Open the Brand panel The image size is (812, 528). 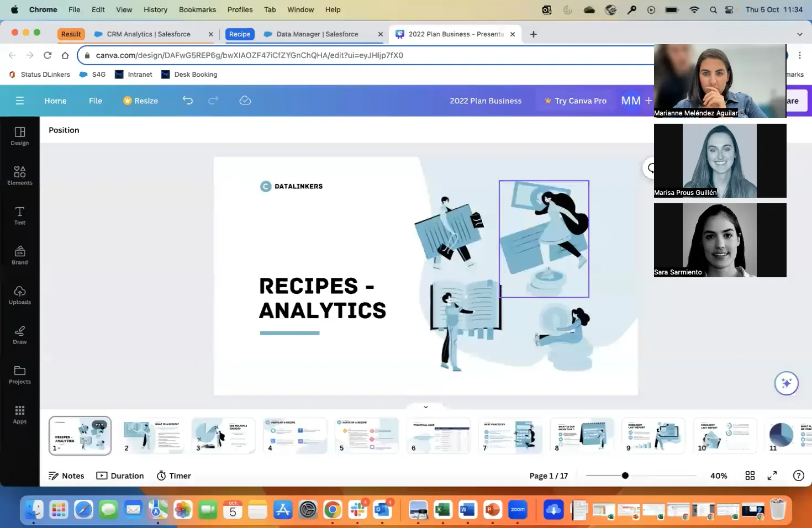(20, 255)
